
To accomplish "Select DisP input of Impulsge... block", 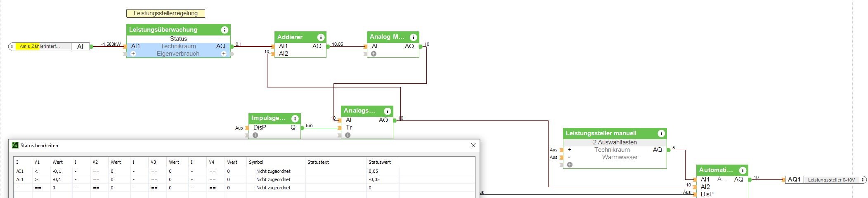I will coord(260,127).
